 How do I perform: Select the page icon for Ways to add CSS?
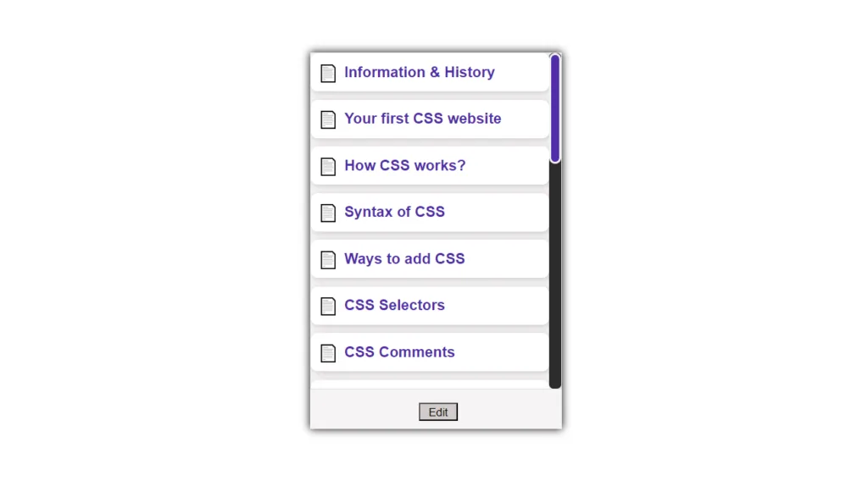(x=328, y=260)
